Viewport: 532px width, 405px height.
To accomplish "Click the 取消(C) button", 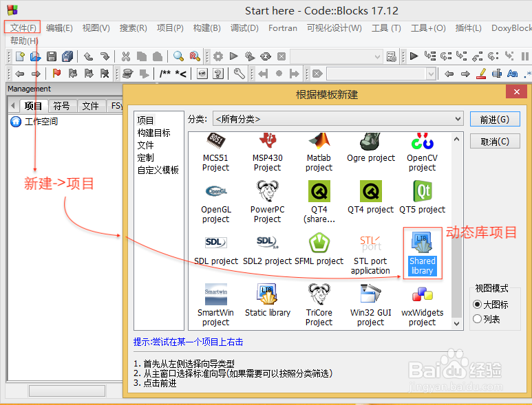I will (495, 142).
